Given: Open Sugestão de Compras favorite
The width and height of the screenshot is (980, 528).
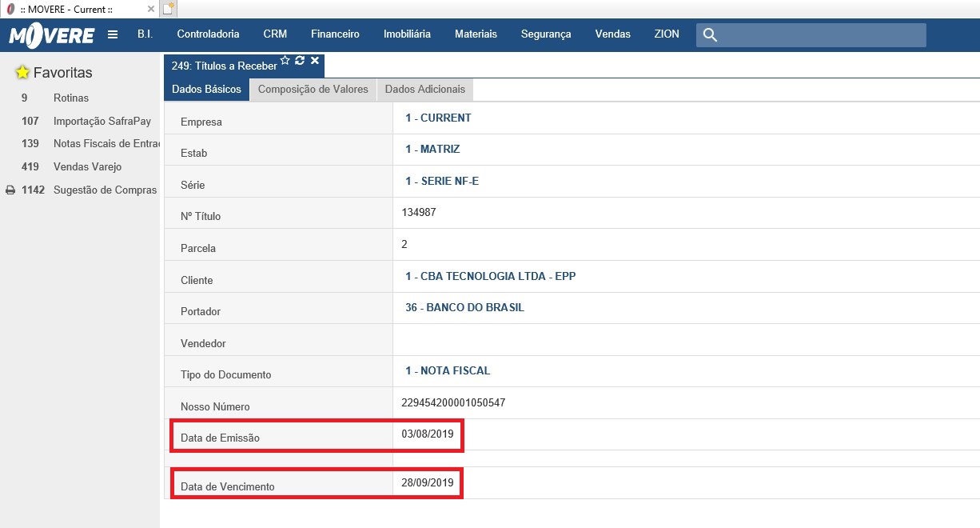Looking at the screenshot, I should pos(106,190).
